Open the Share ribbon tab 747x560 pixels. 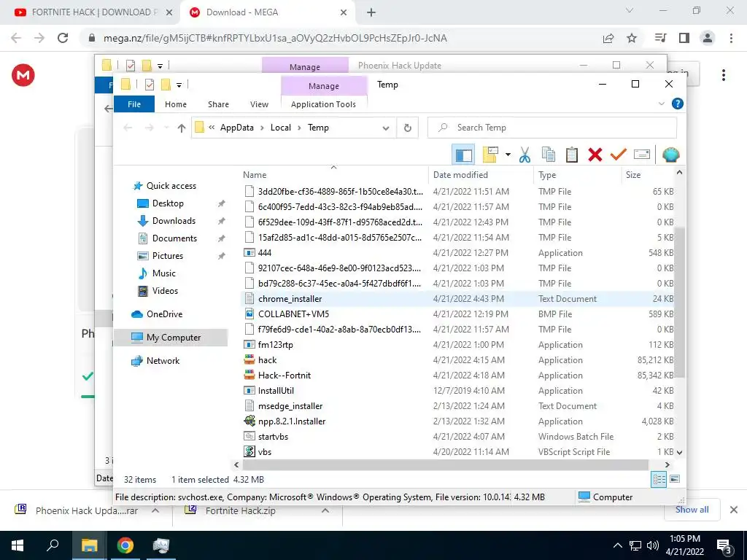(218, 104)
